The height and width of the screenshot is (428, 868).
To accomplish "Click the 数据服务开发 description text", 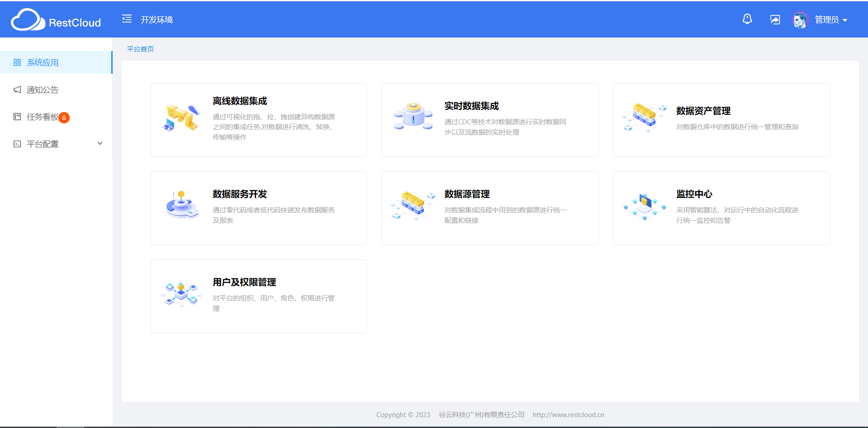I will pos(274,215).
